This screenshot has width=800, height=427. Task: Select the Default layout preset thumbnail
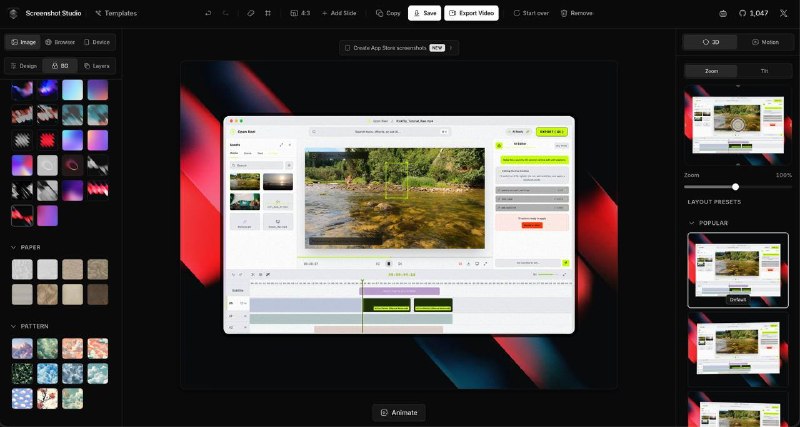[738, 270]
